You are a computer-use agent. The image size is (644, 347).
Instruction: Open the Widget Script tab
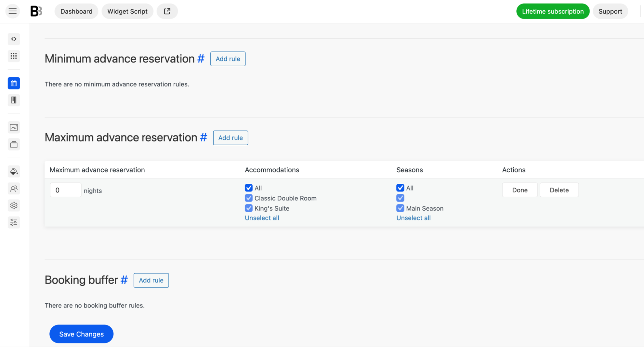pyautogui.click(x=127, y=11)
